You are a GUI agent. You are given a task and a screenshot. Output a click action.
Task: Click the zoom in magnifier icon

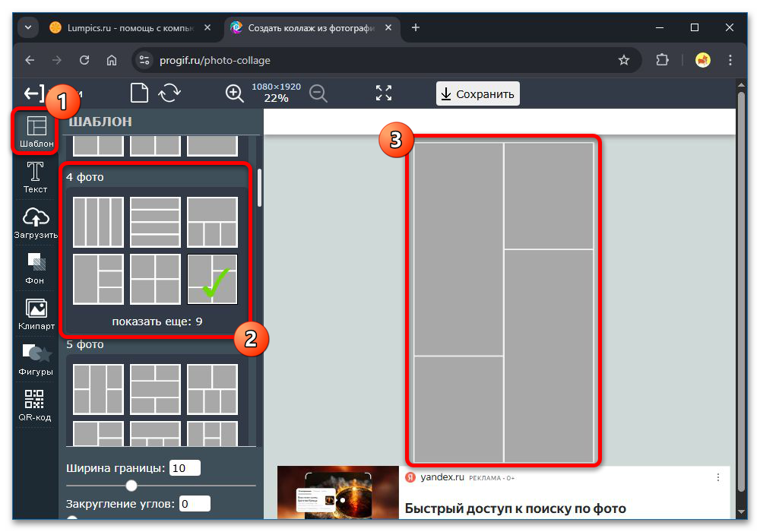click(235, 93)
